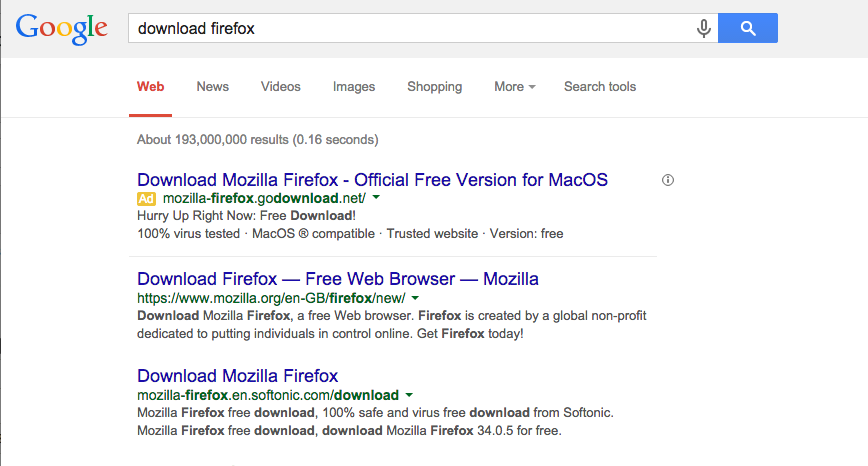Open Download Firefox — Free Web Browser — Mozilla result
This screenshot has width=868, height=466.
coord(338,279)
